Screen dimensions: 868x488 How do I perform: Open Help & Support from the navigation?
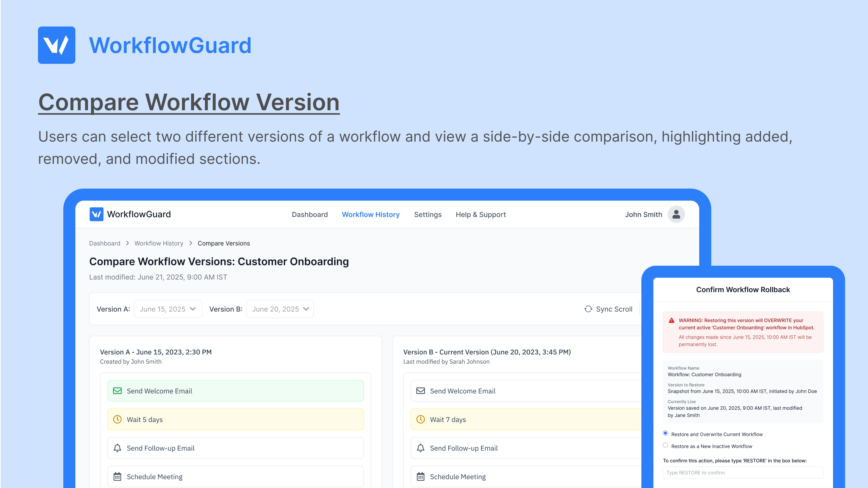tap(480, 214)
